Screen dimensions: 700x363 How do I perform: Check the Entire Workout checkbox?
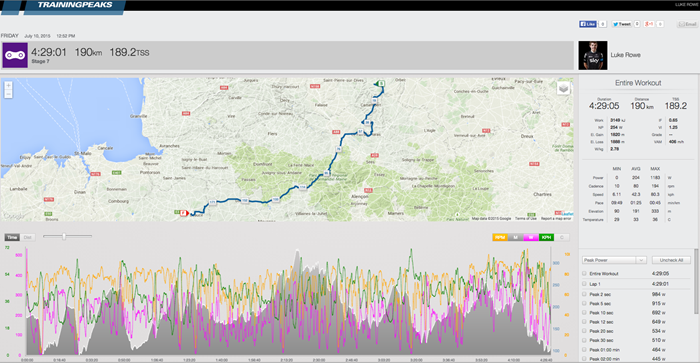pyautogui.click(x=584, y=273)
